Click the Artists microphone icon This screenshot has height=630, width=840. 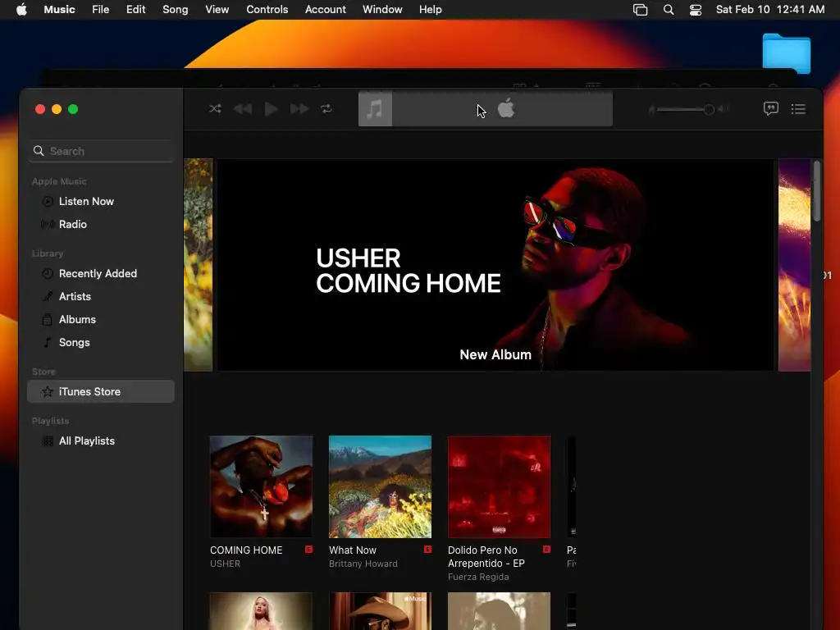48,297
